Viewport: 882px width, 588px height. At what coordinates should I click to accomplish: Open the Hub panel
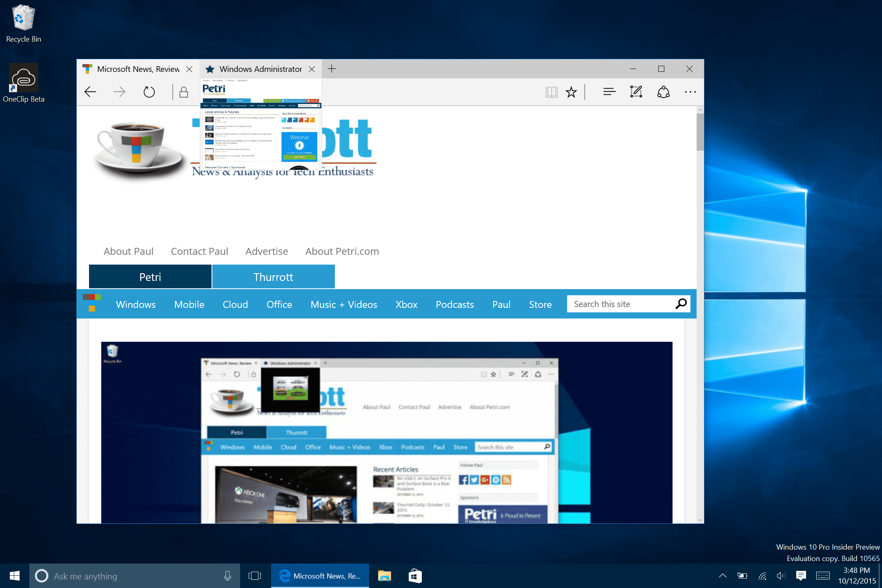[609, 92]
